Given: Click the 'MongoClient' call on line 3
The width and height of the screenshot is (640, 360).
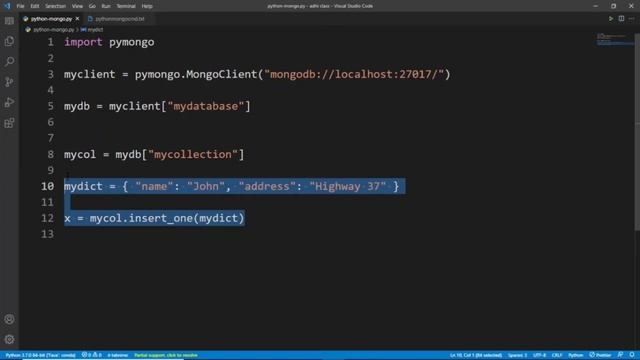Looking at the screenshot, I should [222, 74].
